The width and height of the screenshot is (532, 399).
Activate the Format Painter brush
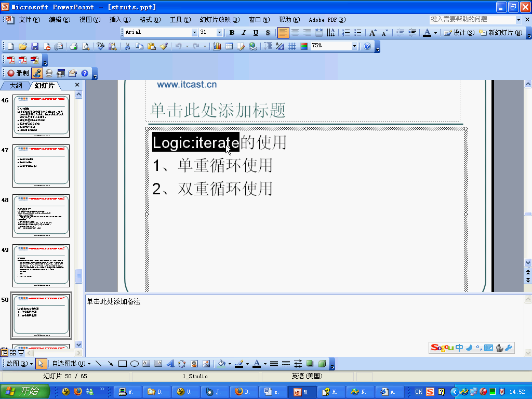click(x=164, y=46)
